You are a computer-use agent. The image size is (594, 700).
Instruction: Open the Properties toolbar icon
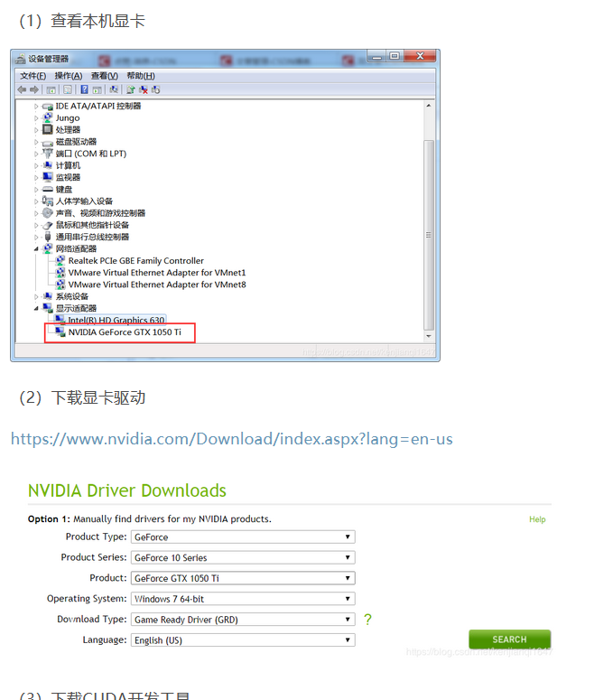pyautogui.click(x=68, y=89)
